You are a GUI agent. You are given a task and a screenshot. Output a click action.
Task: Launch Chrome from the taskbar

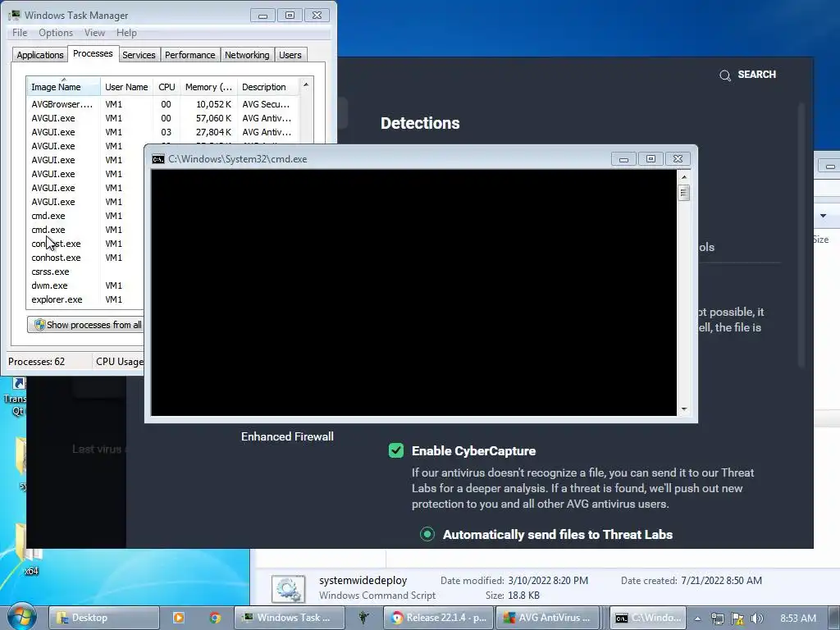click(215, 618)
